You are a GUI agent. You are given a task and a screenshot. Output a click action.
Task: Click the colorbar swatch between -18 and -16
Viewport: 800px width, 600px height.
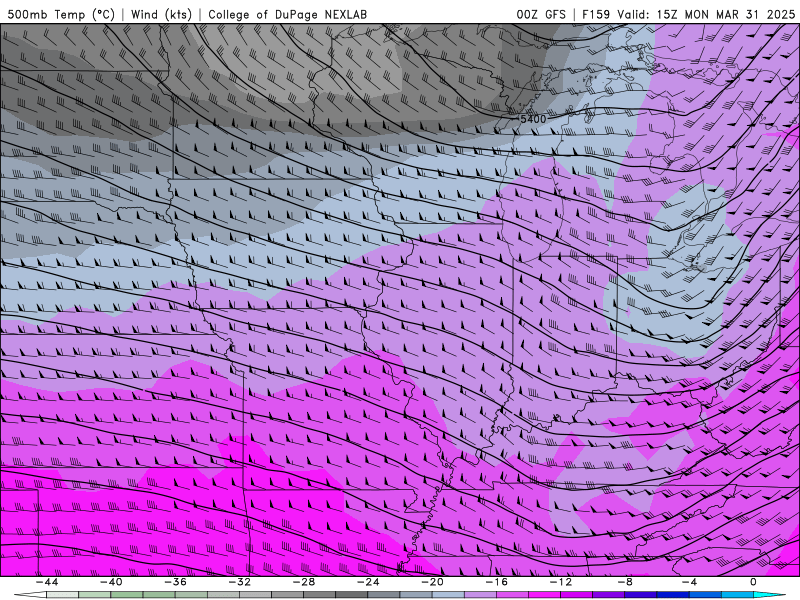[480, 595]
